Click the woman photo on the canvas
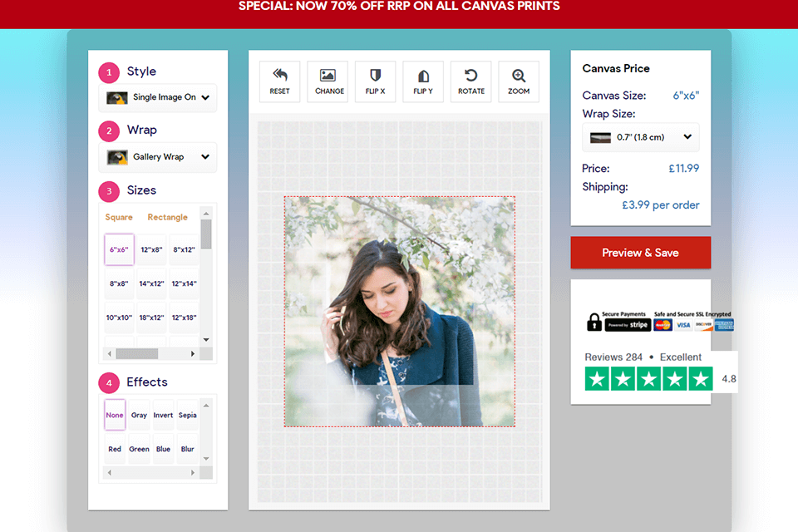Image resolution: width=798 pixels, height=532 pixels. click(x=400, y=312)
